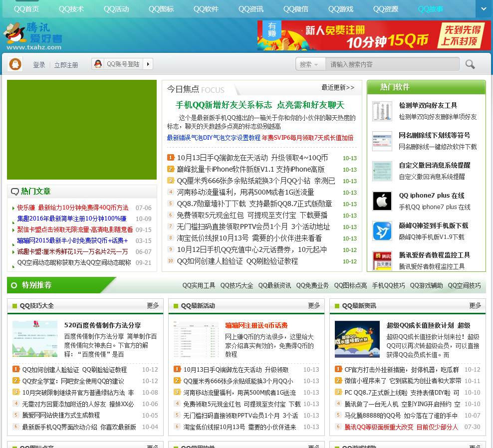The image size is (493, 448).
Task: Open the QQ故事 nav item
Action: click(x=431, y=9)
